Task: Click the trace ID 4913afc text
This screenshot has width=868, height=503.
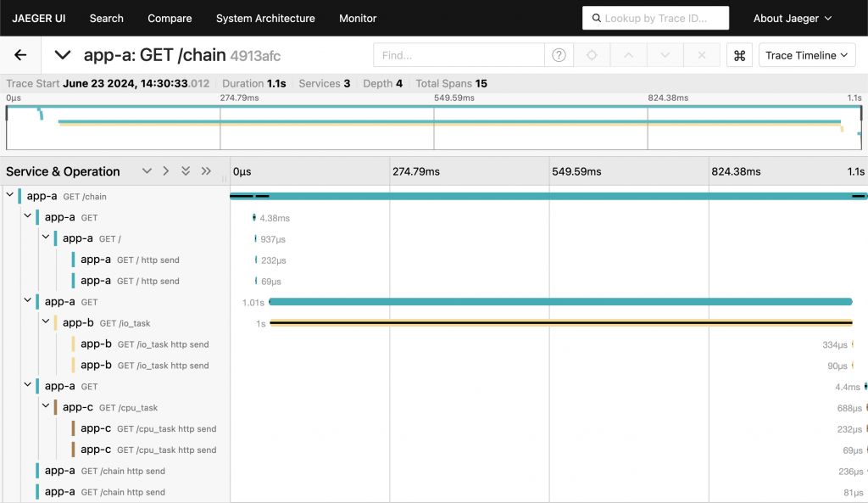Action: (255, 56)
